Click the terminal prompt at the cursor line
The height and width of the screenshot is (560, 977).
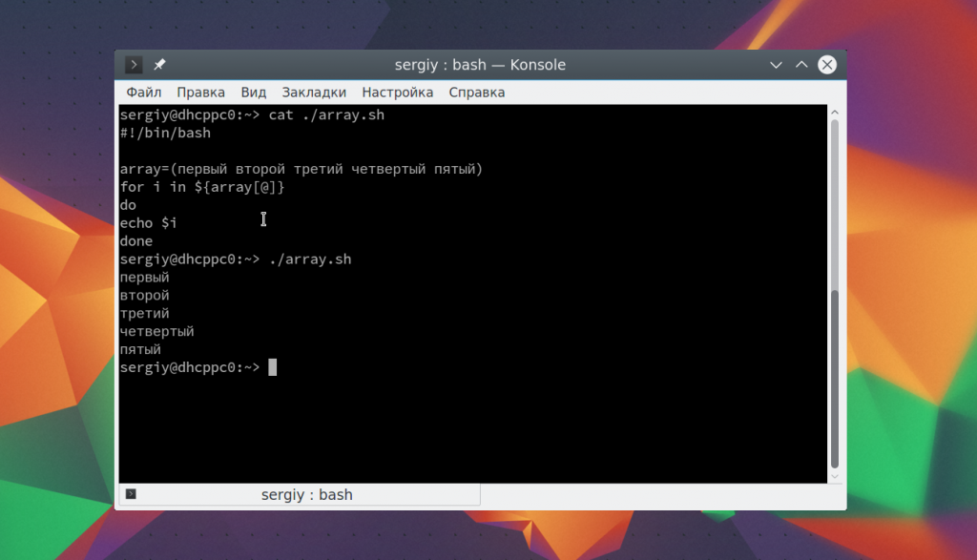[x=273, y=367]
